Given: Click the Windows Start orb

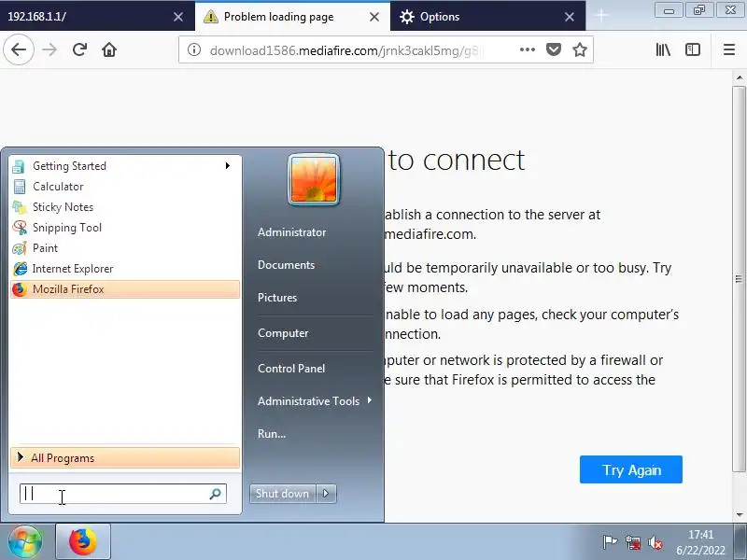Looking at the screenshot, I should point(25,542).
